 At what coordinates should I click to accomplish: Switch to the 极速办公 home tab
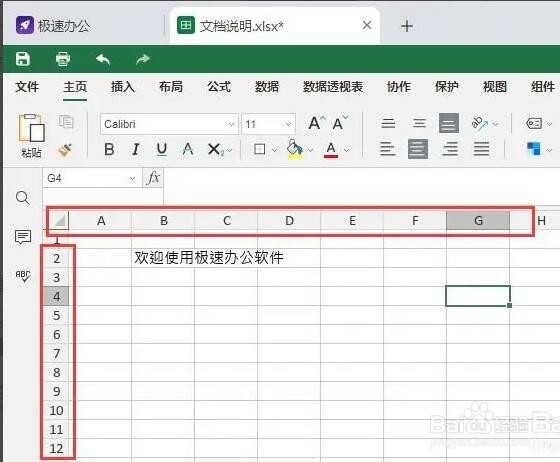[x=54, y=26]
